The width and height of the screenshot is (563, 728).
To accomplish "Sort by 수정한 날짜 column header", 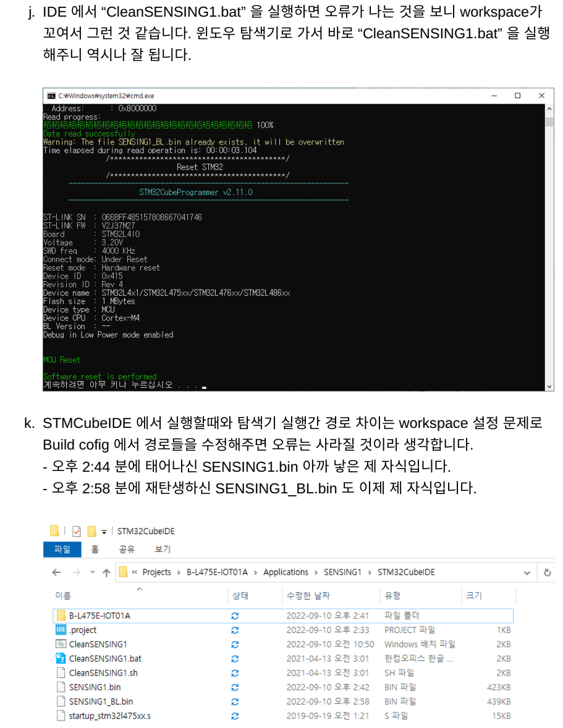I will pyautogui.click(x=308, y=596).
